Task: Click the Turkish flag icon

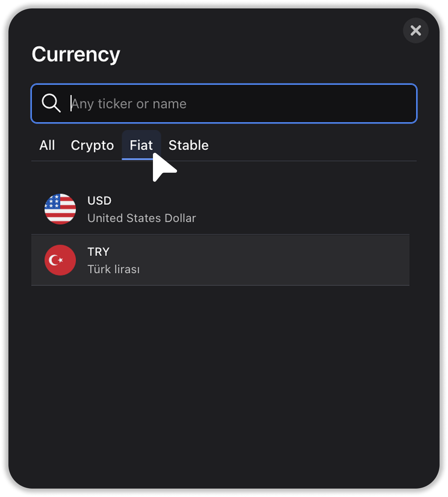Action: (60, 260)
